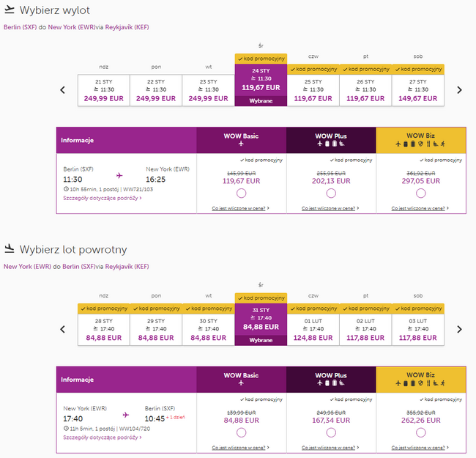Choose 01 LUT return date tab
The width and height of the screenshot is (476, 458).
[x=313, y=330]
